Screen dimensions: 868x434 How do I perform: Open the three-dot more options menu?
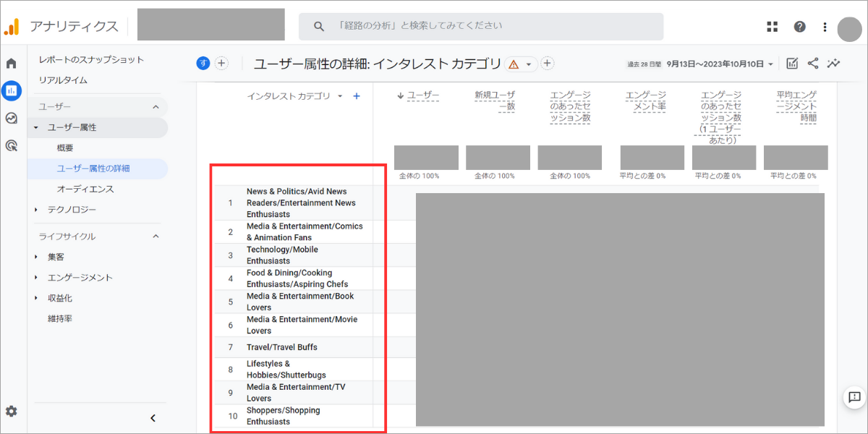click(x=825, y=27)
